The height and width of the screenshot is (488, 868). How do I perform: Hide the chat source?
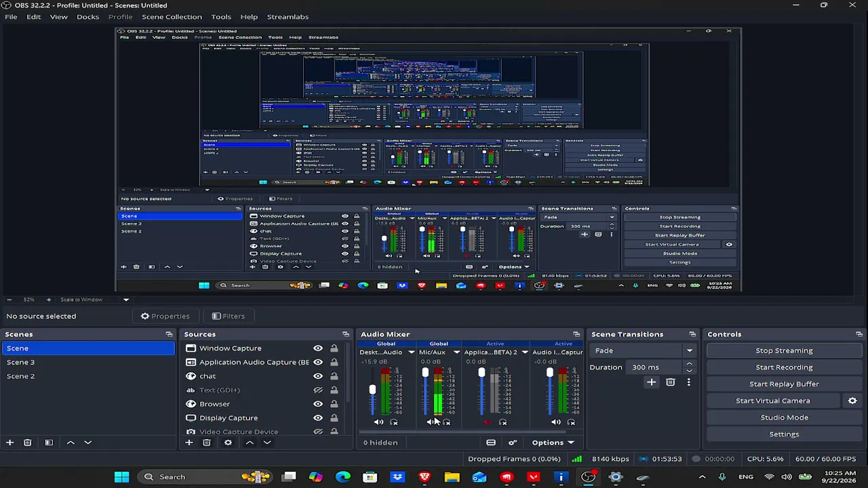[x=318, y=376]
